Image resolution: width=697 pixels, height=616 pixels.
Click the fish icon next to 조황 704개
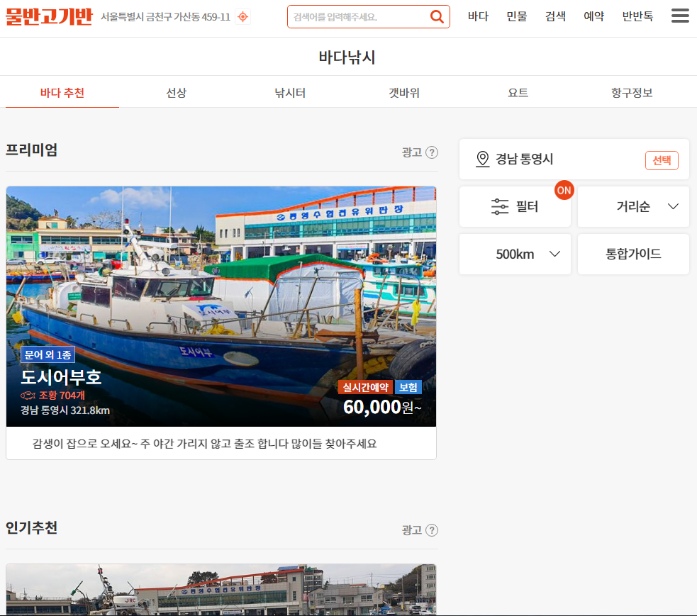click(28, 395)
